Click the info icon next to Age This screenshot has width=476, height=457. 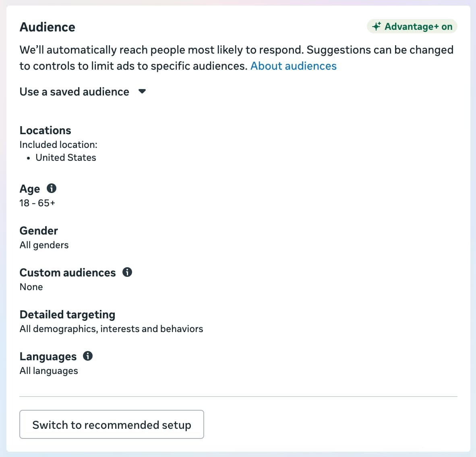pos(52,188)
